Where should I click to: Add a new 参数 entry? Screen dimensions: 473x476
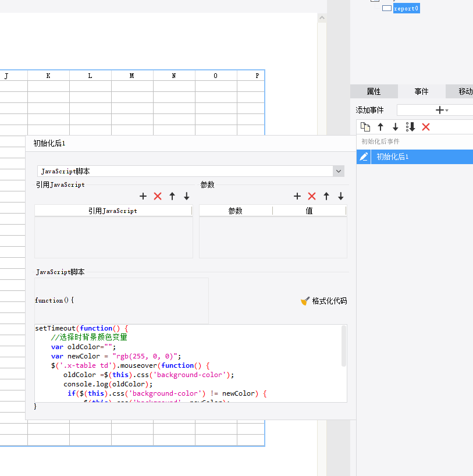(x=297, y=196)
